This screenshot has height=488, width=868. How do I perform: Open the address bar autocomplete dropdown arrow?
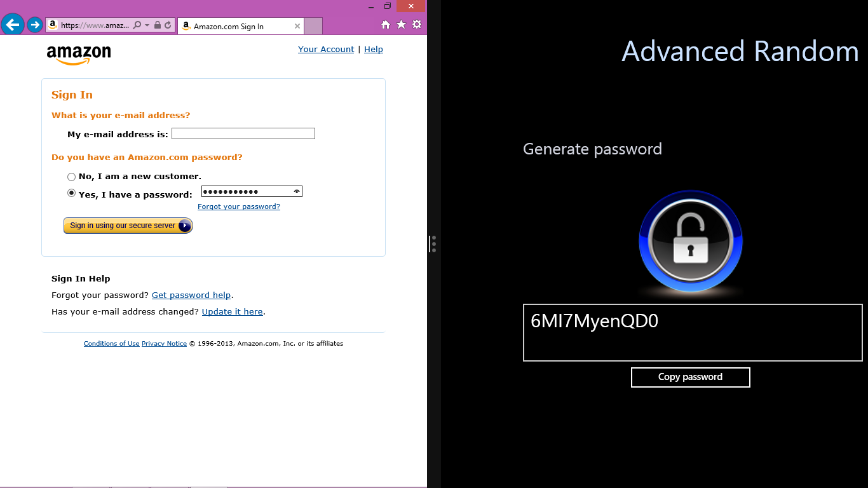point(147,25)
